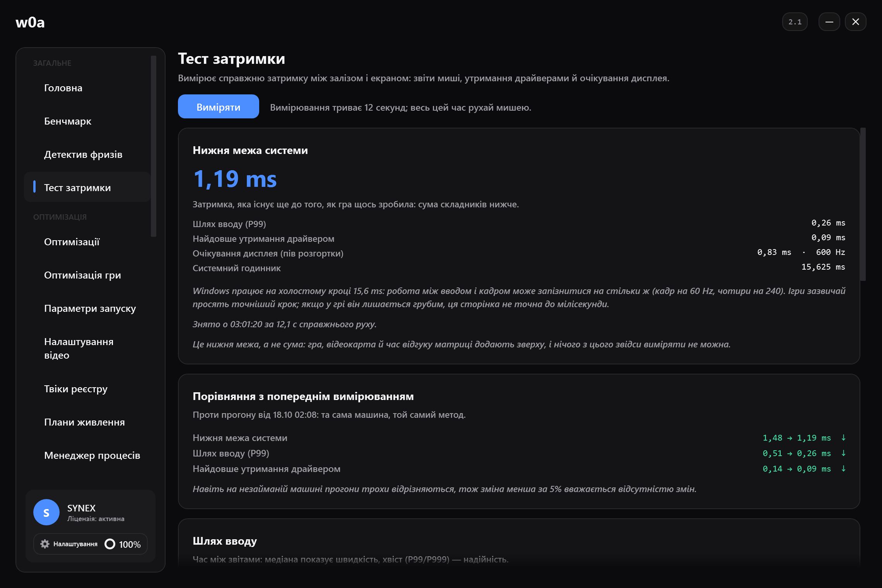882x588 pixels.
Task: Click the 1,19 ms result value
Action: [x=235, y=179]
